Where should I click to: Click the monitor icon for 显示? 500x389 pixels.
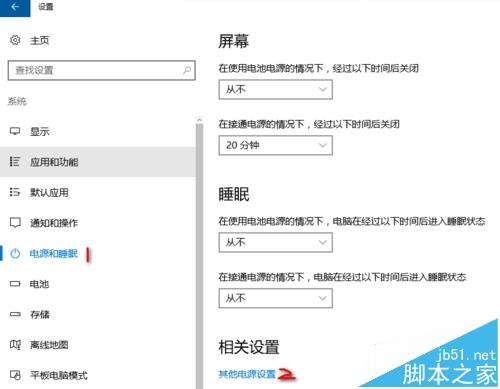[x=15, y=131]
